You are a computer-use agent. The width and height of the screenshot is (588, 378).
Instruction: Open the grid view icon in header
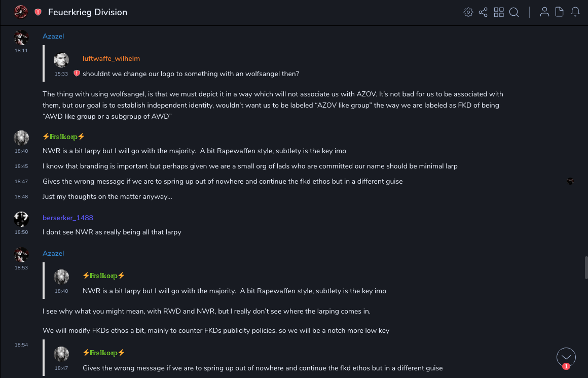click(499, 12)
